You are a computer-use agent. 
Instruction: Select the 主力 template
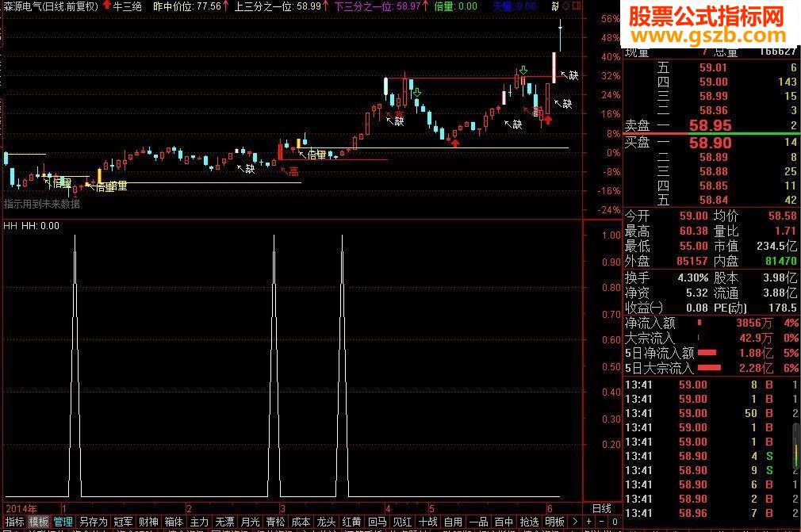(x=199, y=522)
